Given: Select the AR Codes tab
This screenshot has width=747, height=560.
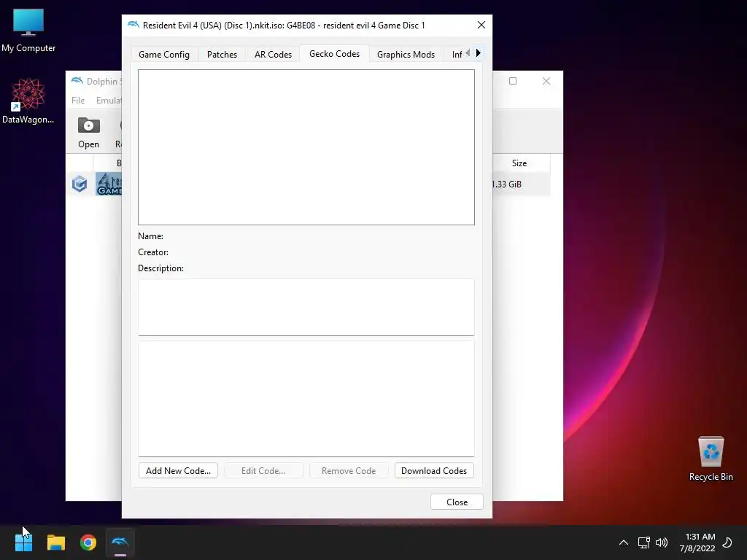Looking at the screenshot, I should click(x=273, y=54).
